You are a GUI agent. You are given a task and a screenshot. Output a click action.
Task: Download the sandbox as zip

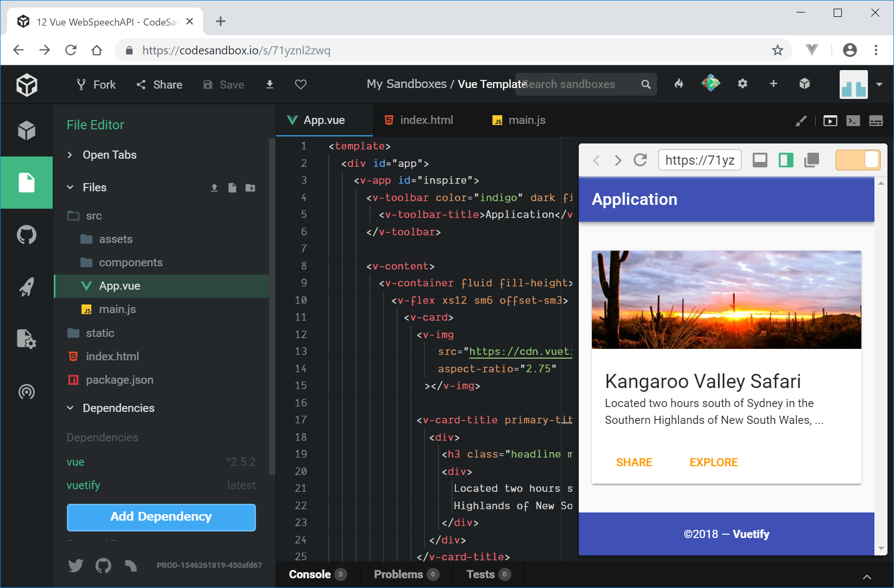pos(270,84)
